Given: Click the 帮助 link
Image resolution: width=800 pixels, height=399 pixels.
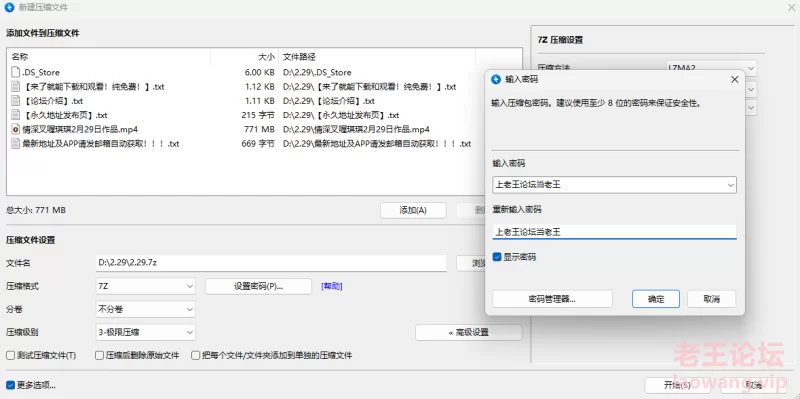Looking at the screenshot, I should [332, 286].
